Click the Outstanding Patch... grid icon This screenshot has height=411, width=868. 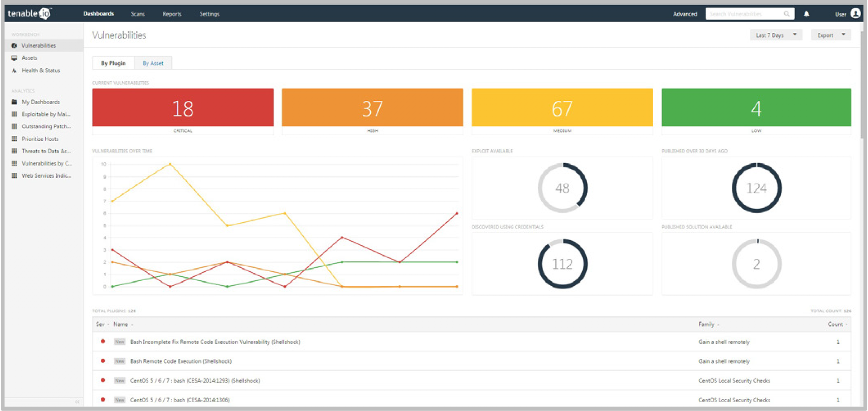click(14, 126)
